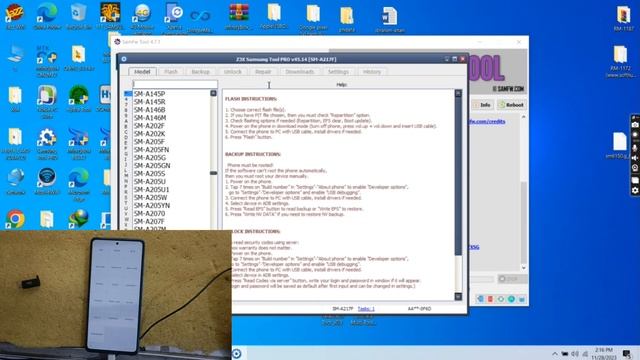Open taskbar clock and date

pyautogui.click(x=604, y=353)
